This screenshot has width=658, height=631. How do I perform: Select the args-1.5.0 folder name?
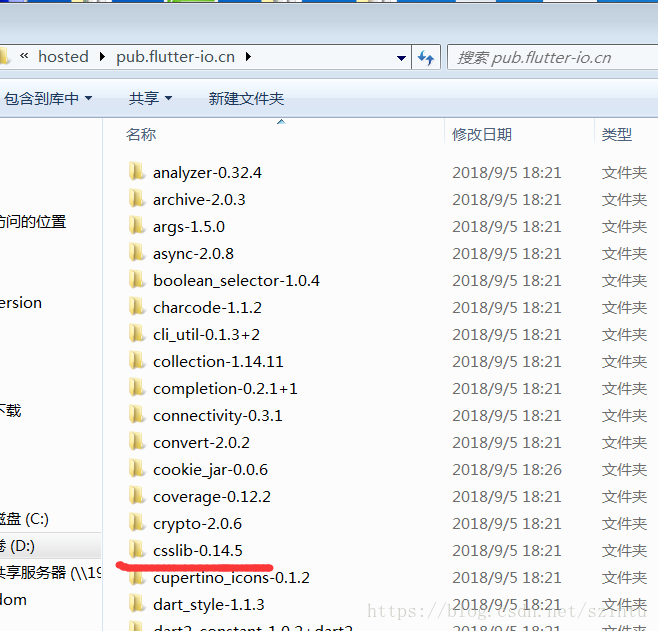tap(189, 227)
